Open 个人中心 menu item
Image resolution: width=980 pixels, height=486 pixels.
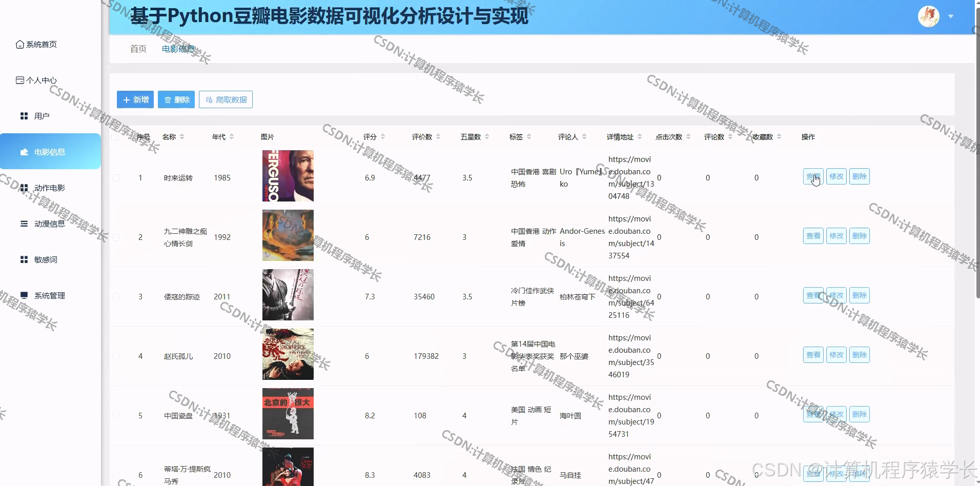[42, 80]
